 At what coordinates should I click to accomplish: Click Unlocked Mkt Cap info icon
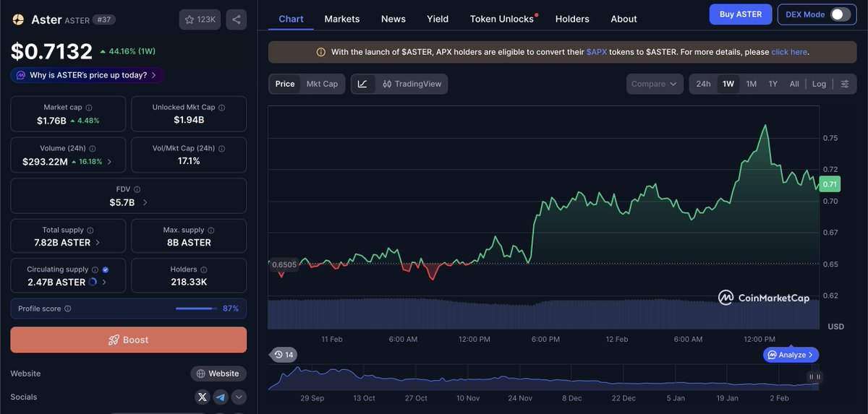coord(221,108)
